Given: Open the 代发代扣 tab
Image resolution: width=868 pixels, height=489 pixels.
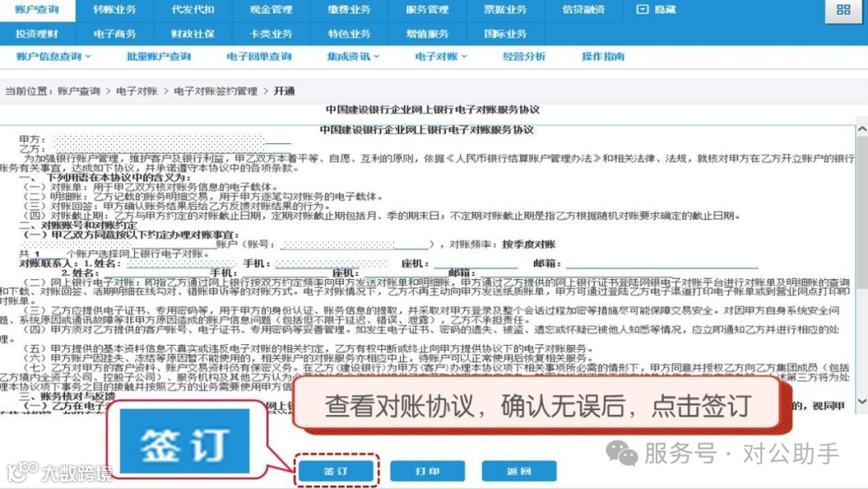Looking at the screenshot, I should point(193,10).
